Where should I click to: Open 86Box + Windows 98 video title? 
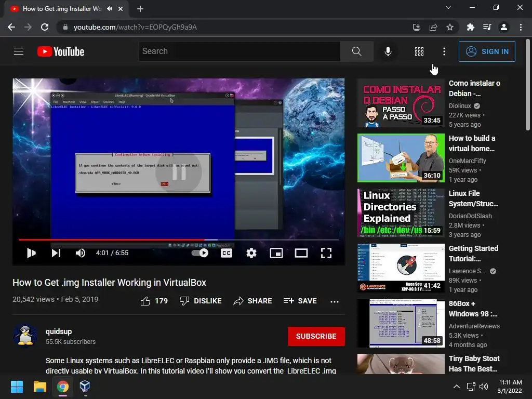pyautogui.click(x=473, y=309)
